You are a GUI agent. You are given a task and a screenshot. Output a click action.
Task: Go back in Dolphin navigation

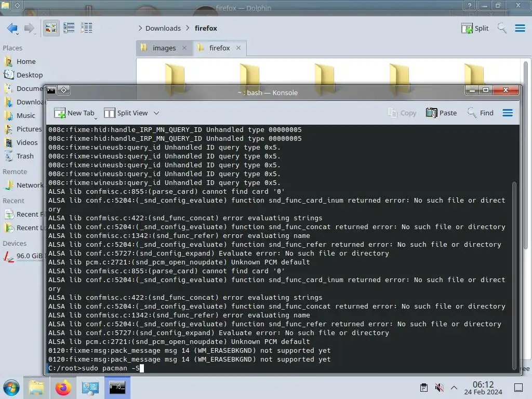coord(12,28)
